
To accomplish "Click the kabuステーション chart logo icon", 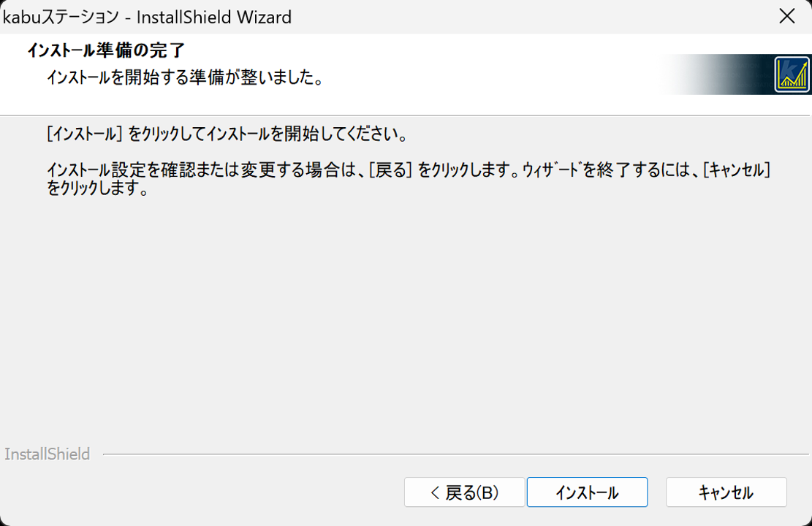I will [792, 75].
